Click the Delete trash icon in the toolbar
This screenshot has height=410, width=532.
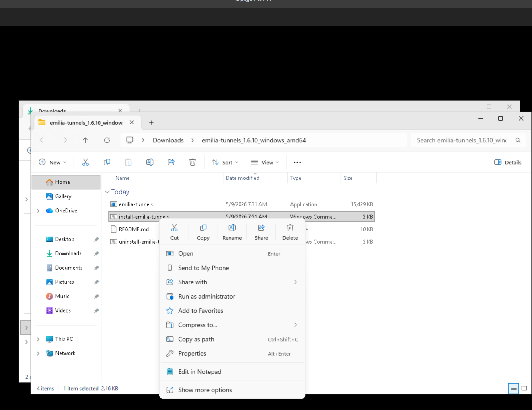pyautogui.click(x=192, y=162)
